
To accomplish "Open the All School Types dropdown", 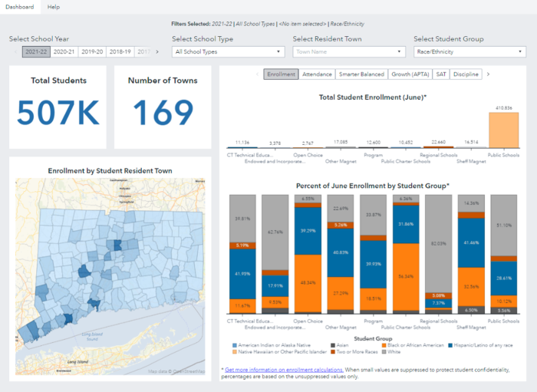I will pyautogui.click(x=228, y=52).
